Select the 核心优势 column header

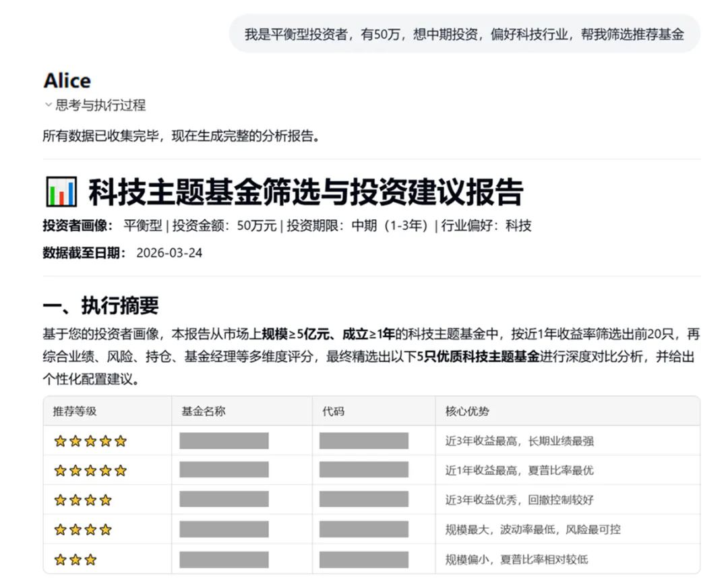point(467,411)
